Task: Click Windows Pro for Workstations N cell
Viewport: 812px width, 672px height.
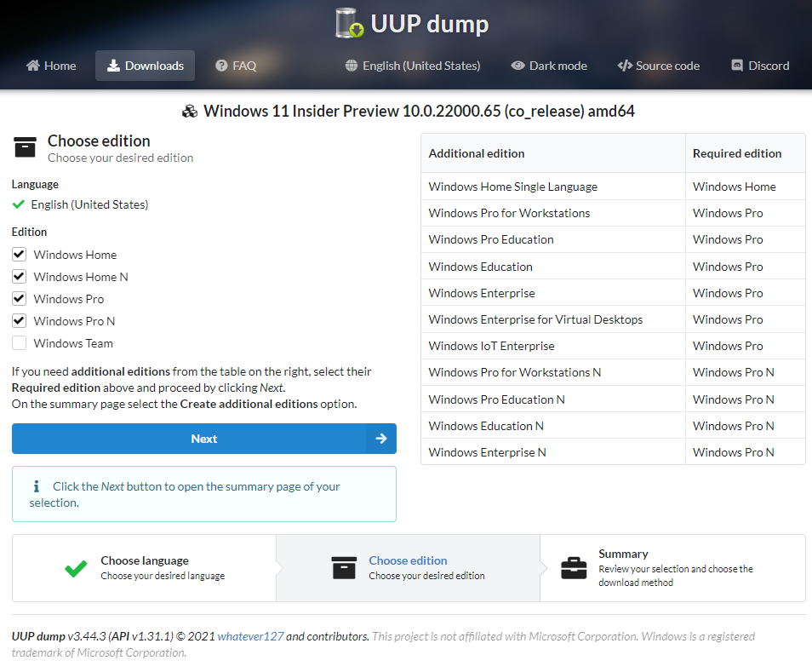Action: [553, 372]
